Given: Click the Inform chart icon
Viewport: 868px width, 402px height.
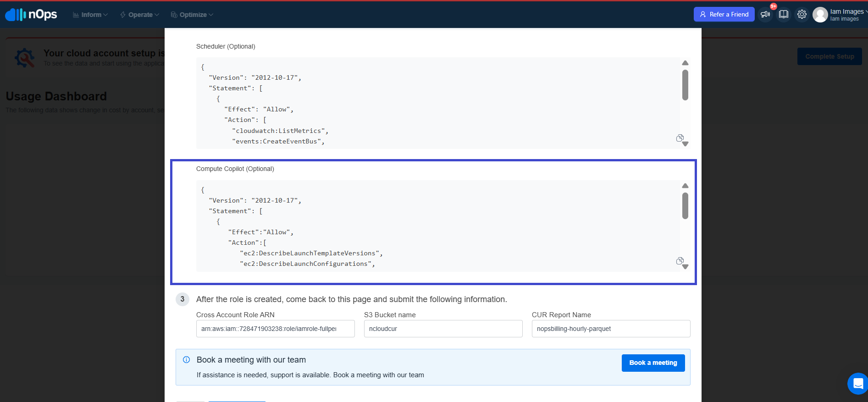Looking at the screenshot, I should [x=76, y=15].
